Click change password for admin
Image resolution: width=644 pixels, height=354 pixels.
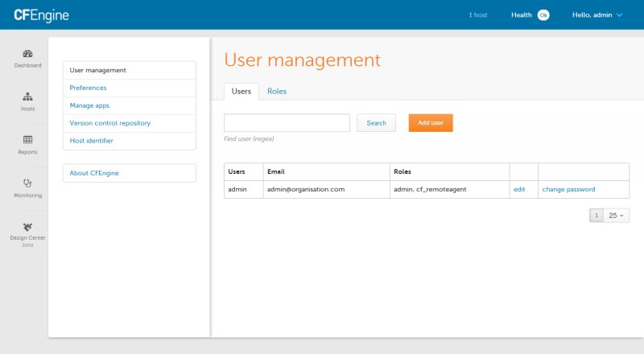(568, 189)
